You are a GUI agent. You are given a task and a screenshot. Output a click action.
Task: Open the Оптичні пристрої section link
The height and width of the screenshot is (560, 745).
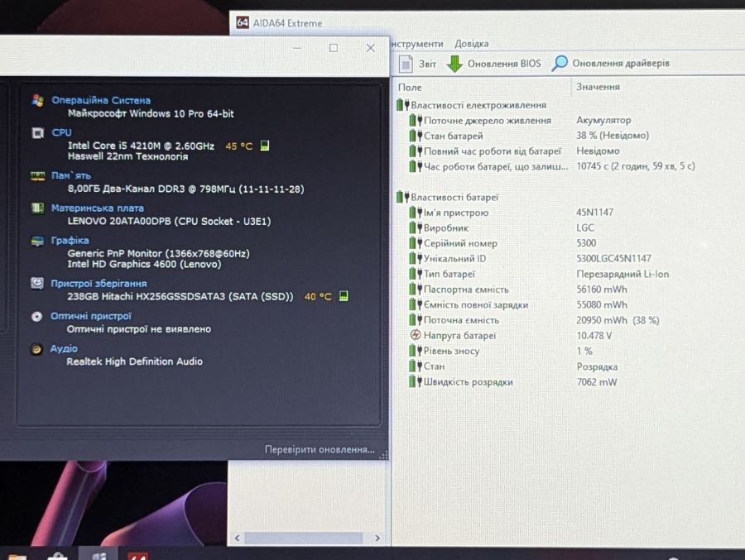(91, 316)
